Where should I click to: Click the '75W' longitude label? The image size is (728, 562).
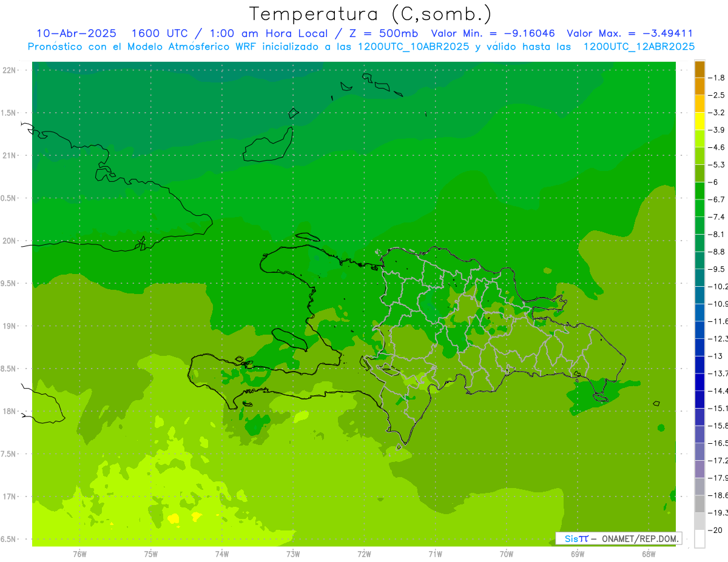[x=151, y=554]
